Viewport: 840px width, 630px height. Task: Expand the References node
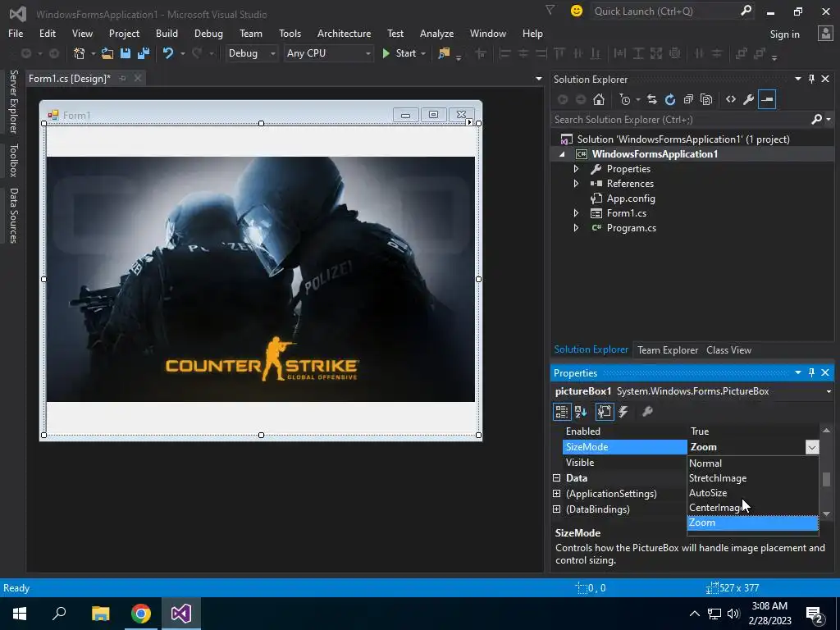pos(576,183)
